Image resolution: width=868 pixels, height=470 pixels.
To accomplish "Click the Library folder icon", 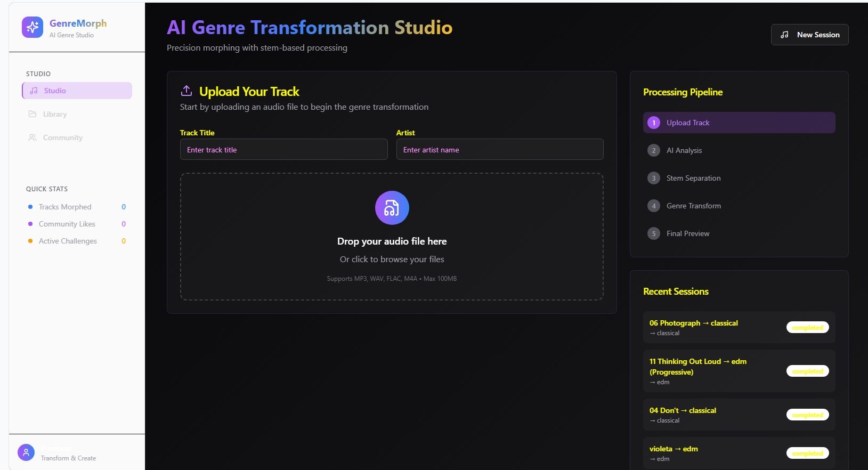I will coord(33,114).
